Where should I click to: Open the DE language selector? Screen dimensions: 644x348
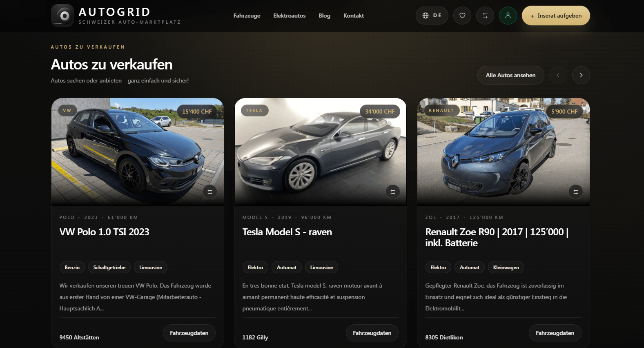pyautogui.click(x=432, y=16)
